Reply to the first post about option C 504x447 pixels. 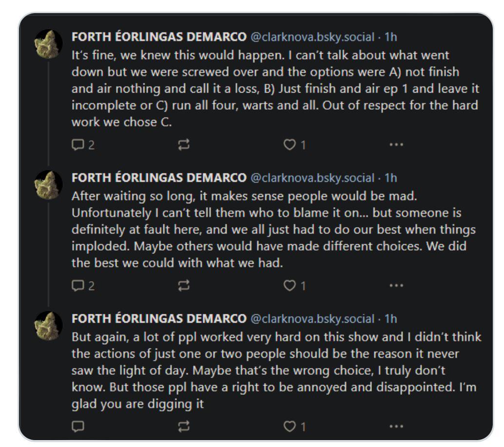(78, 145)
